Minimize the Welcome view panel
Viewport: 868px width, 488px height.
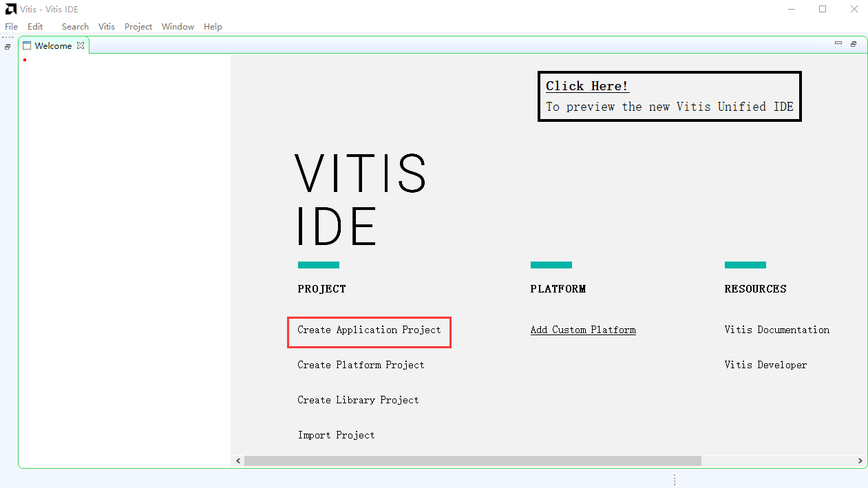coord(838,43)
